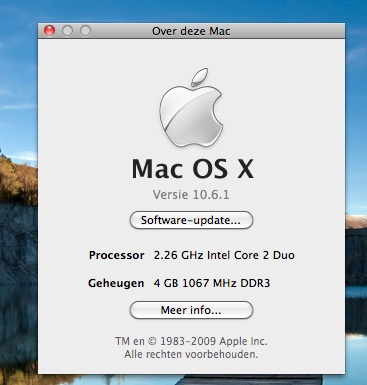Click the Geheugen label
The height and width of the screenshot is (385, 367).
pyautogui.click(x=116, y=283)
